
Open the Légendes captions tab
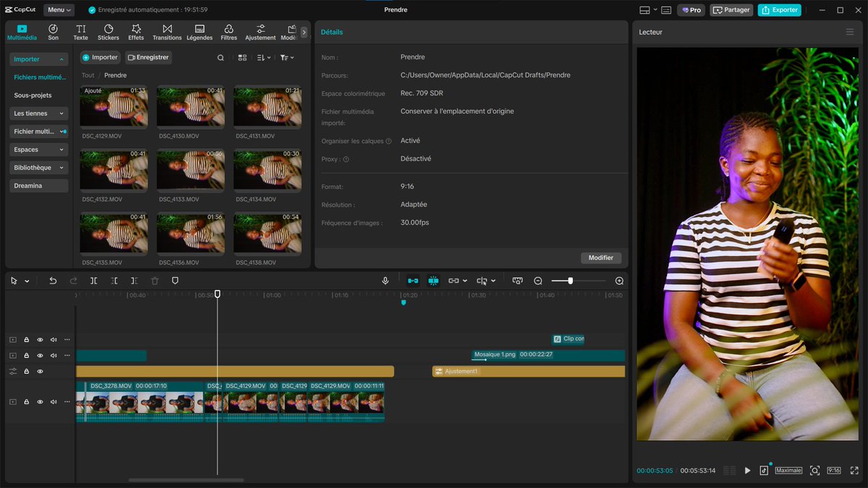pyautogui.click(x=200, y=32)
